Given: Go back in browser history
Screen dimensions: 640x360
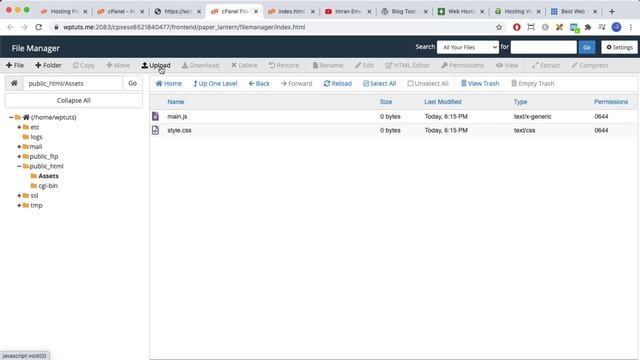Looking at the screenshot, I should click(10, 27).
